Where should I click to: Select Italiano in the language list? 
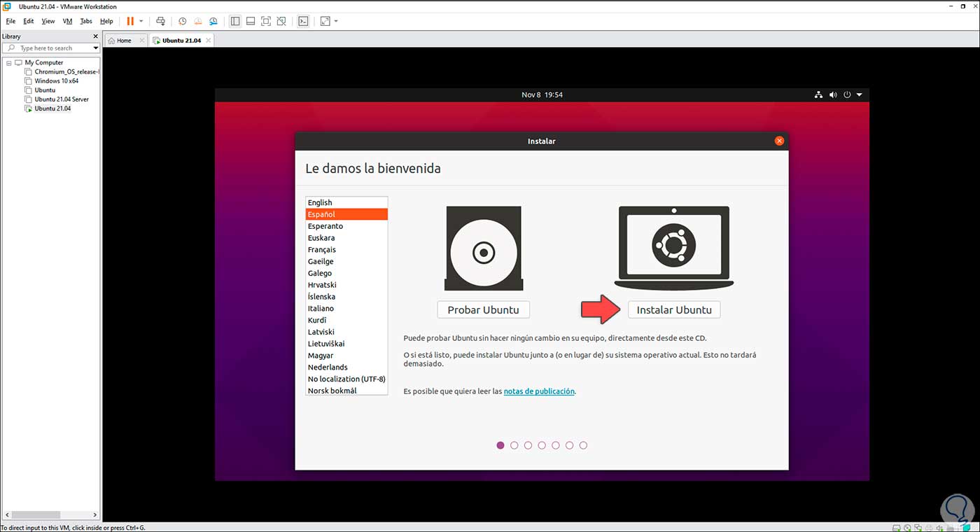coord(346,308)
